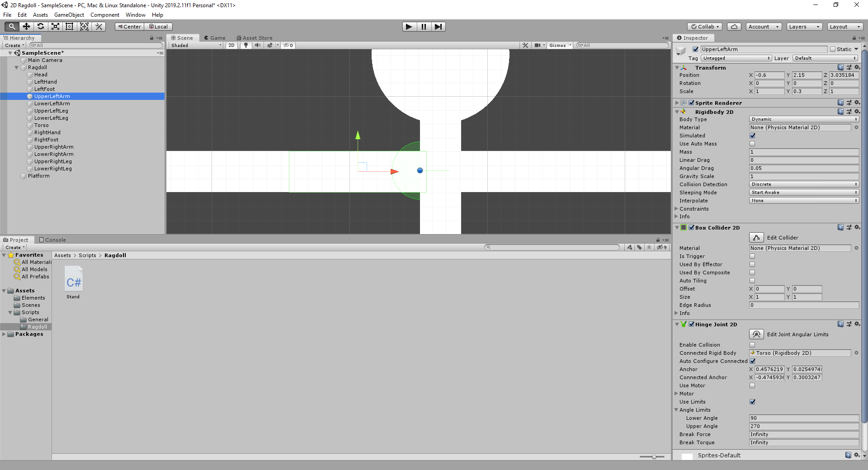Disable Use Limits checkbox

(752, 402)
